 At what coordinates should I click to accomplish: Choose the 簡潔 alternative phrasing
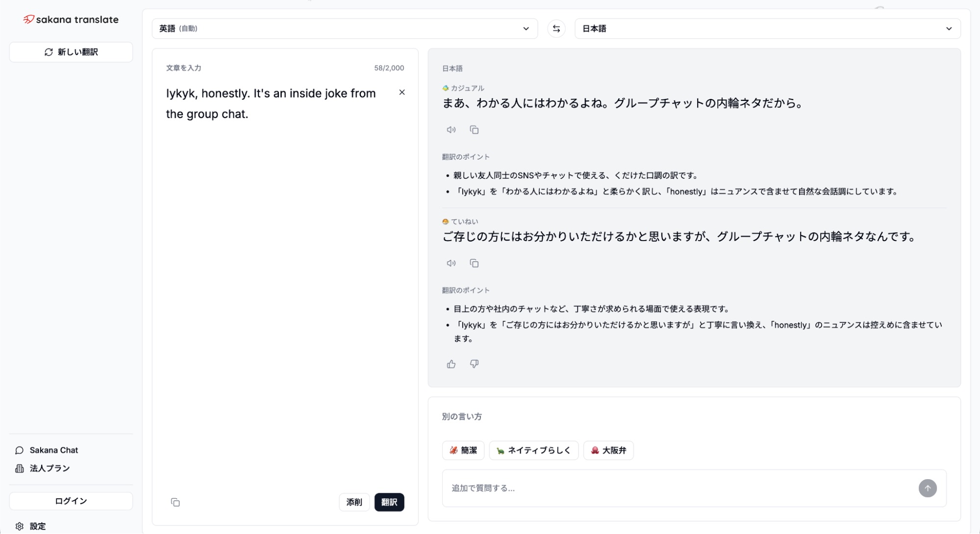point(463,450)
